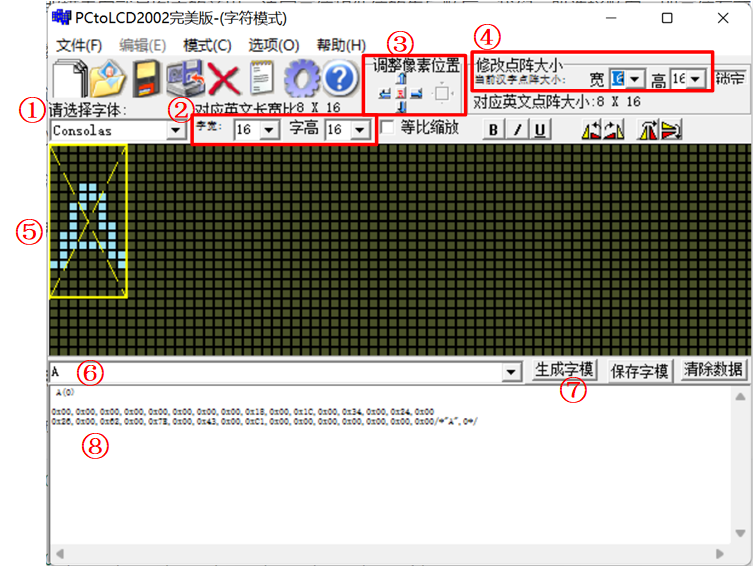Viewport: 754px width, 567px height.
Task: Click the letter A glyph in the pixel grid
Action: [x=88, y=226]
